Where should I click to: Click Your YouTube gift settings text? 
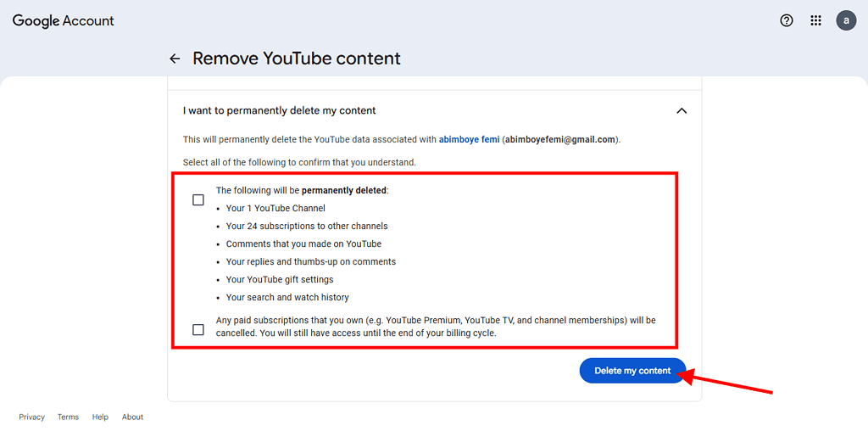[x=280, y=279]
